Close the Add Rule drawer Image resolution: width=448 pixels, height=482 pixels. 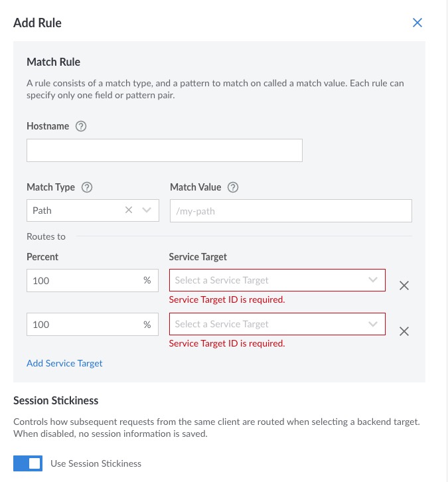click(x=417, y=23)
